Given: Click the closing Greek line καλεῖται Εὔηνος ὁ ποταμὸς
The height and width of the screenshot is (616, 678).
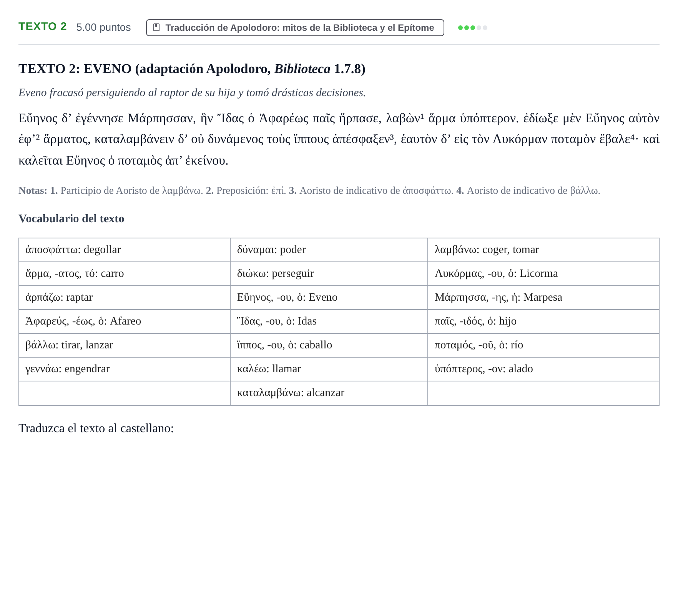Looking at the screenshot, I should tap(123, 161).
